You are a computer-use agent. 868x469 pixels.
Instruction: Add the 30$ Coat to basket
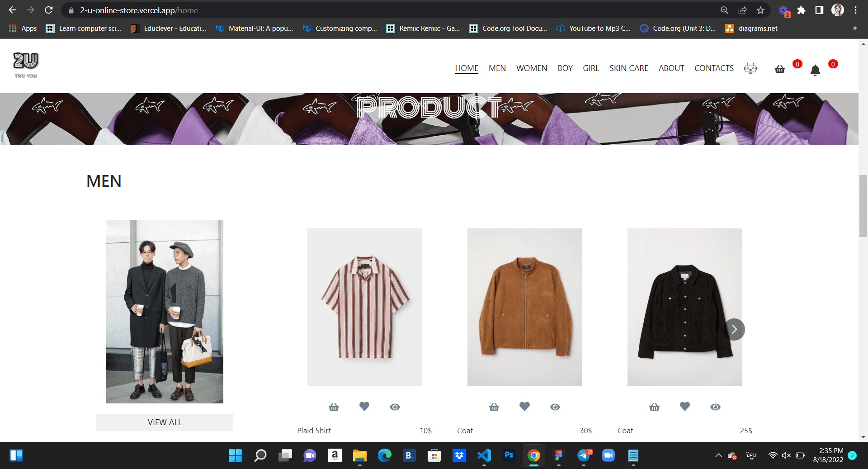[494, 407]
